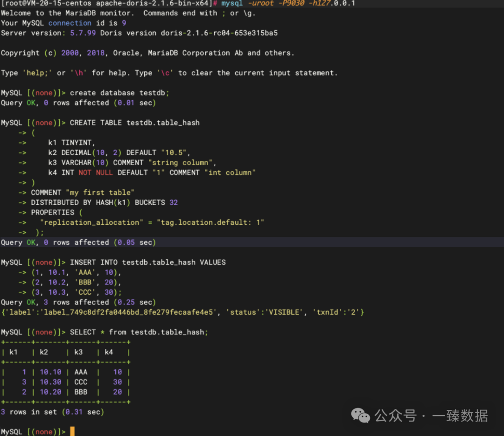504x436 pixels.
Task: Click the "(3, 10.3, 'CCC', 30);" values row
Action: coord(77,292)
